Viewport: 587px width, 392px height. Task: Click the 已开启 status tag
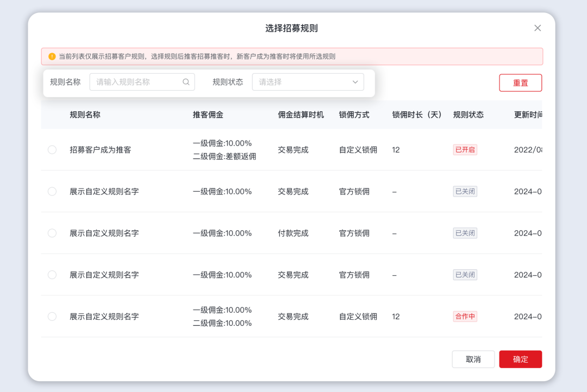pyautogui.click(x=465, y=149)
